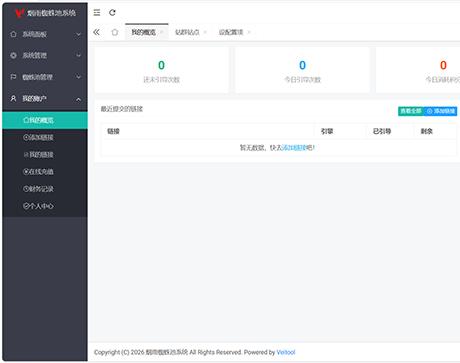The width and height of the screenshot is (460, 363).
Task: Close the 我的概览 tab with its x
Action: [x=162, y=32]
